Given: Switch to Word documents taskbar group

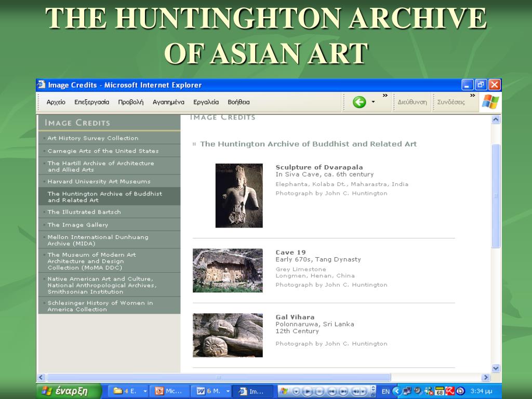Looking at the screenshot, I should pos(210,391).
